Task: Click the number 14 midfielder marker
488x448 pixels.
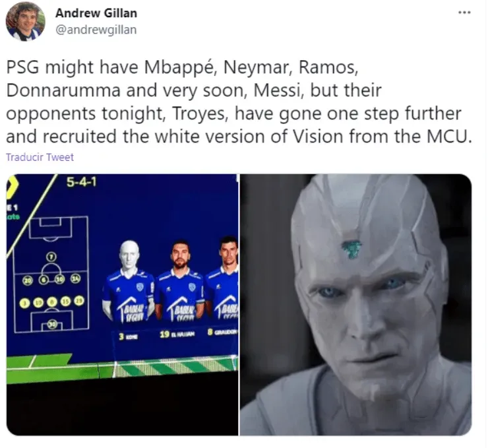Action: click(x=76, y=278)
